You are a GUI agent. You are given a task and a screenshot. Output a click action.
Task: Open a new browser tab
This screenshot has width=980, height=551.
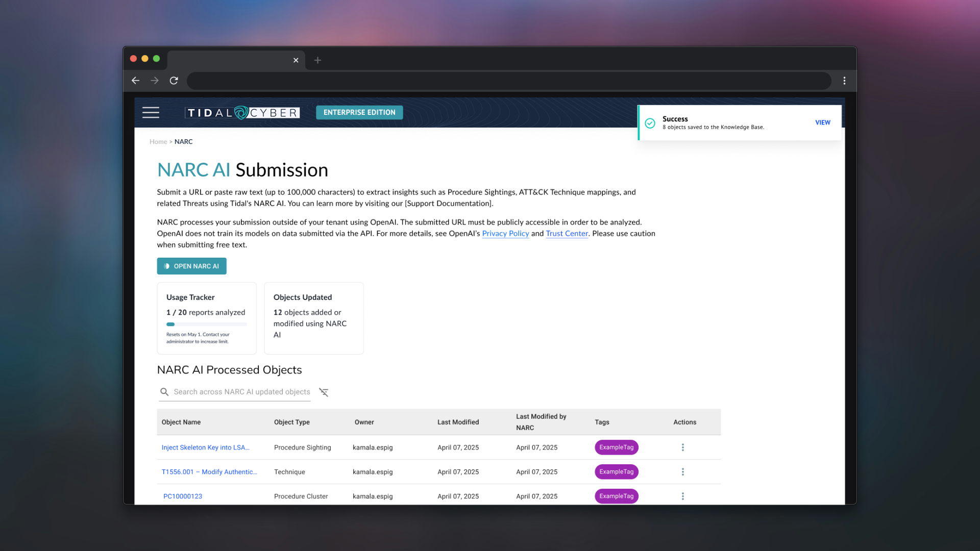[x=317, y=60]
